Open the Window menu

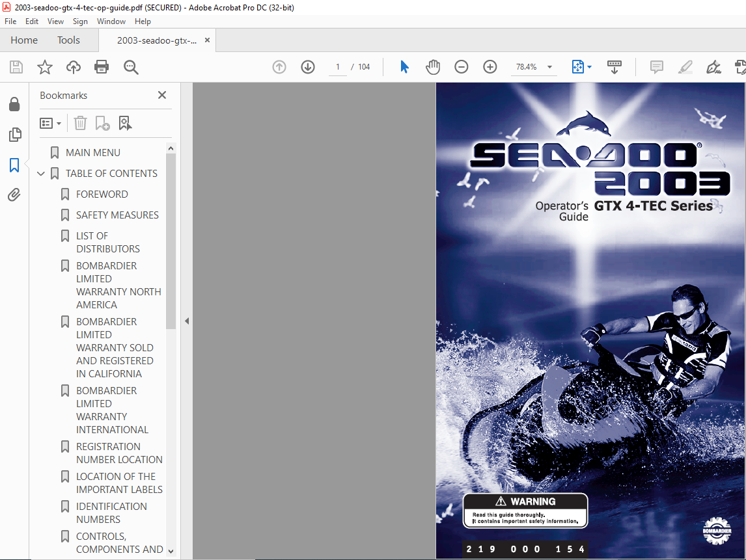click(x=111, y=21)
